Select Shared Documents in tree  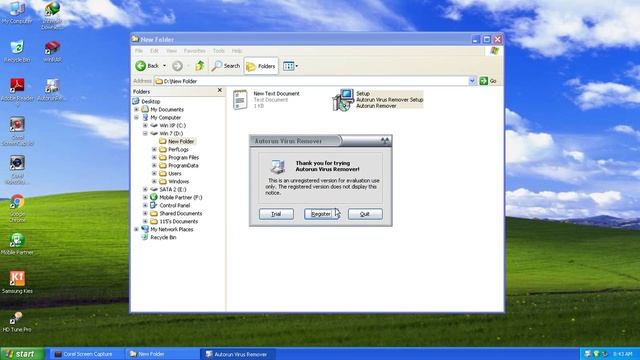[x=180, y=213]
